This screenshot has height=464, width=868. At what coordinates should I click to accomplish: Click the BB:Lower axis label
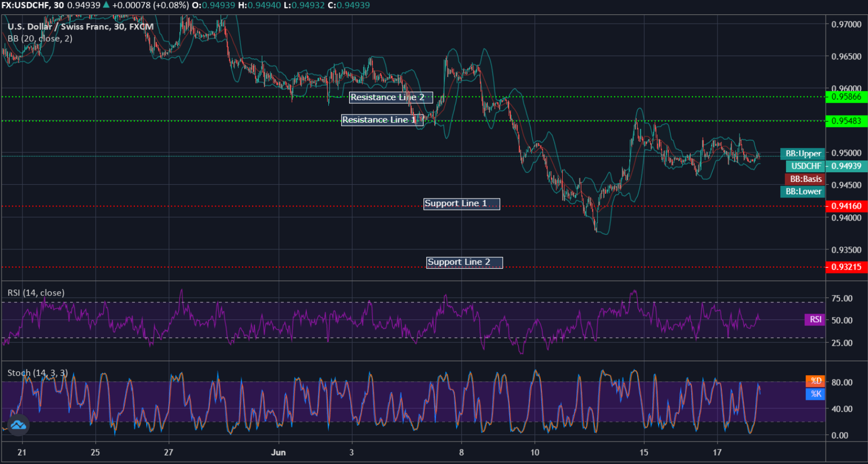(x=803, y=192)
